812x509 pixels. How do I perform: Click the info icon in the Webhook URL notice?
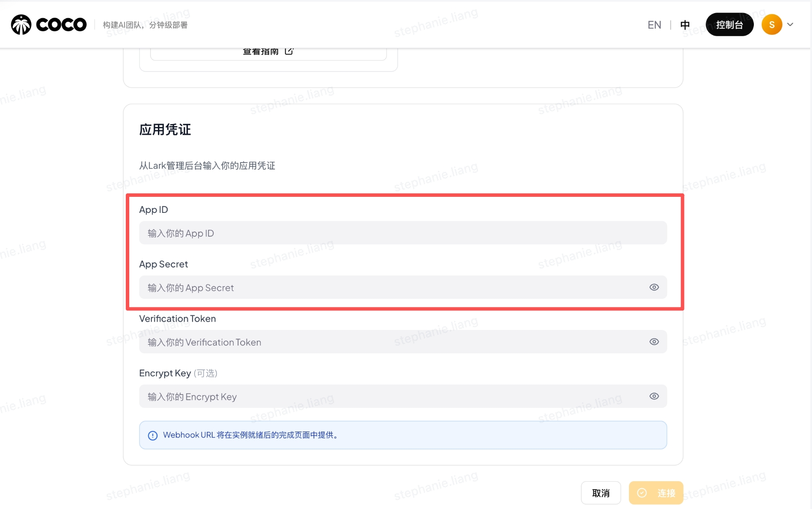click(152, 435)
